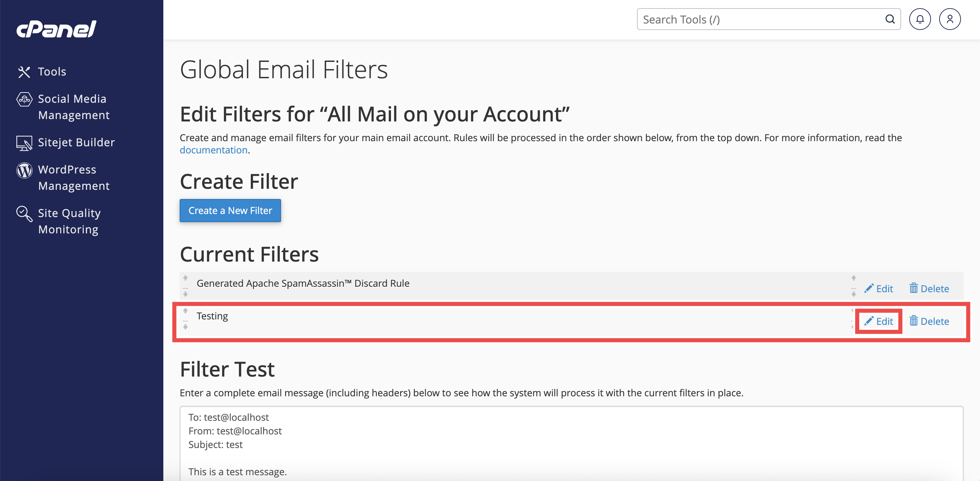The image size is (980, 481).
Task: Open notifications bell
Action: (919, 19)
